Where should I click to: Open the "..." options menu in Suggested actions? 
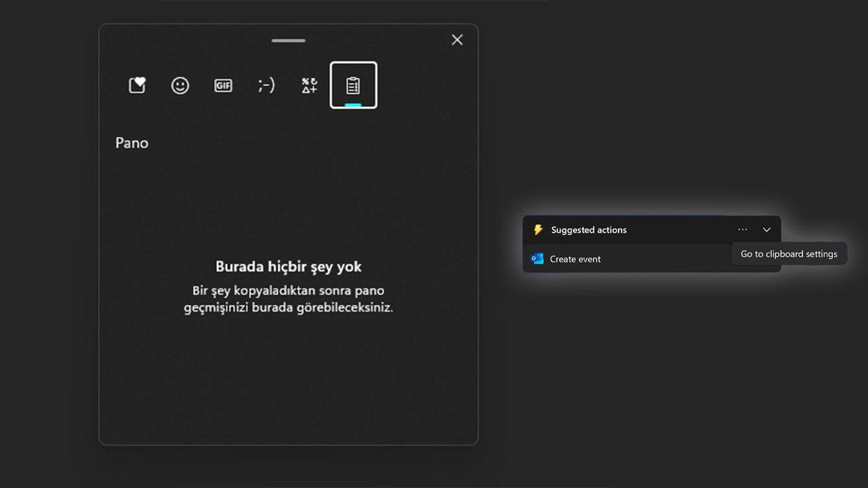[x=742, y=229]
